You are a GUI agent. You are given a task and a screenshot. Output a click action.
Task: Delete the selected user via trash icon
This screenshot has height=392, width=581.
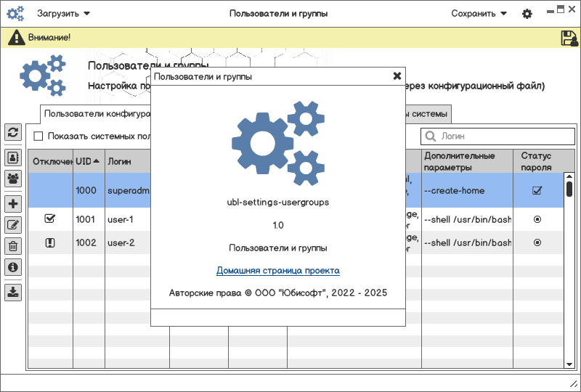point(13,245)
